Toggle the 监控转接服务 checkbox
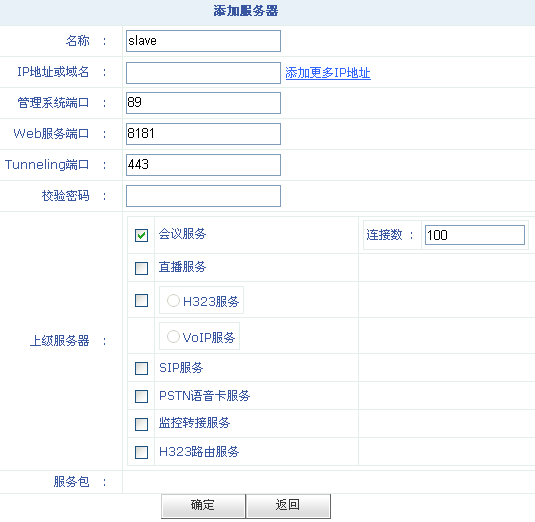The height and width of the screenshot is (522, 535). [141, 424]
